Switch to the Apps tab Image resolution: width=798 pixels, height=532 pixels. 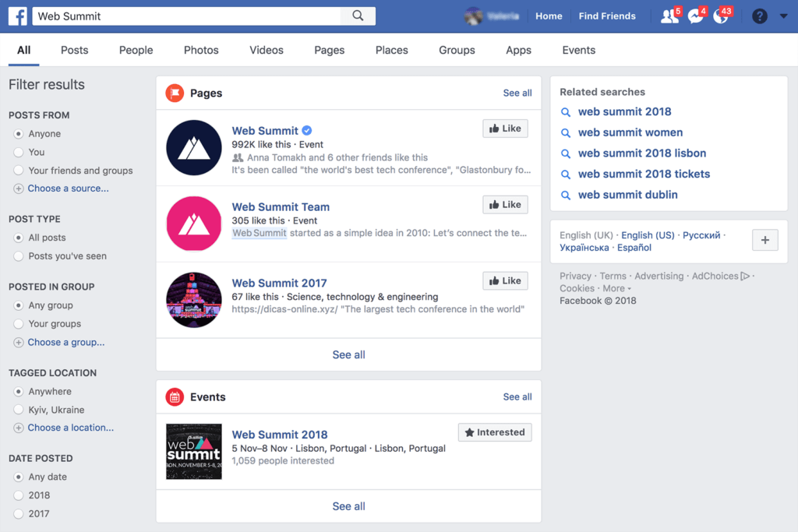click(518, 50)
